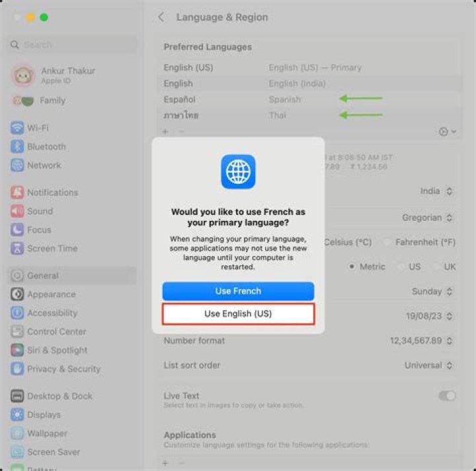
Task: Go back with the chevron arrow
Action: [161, 17]
